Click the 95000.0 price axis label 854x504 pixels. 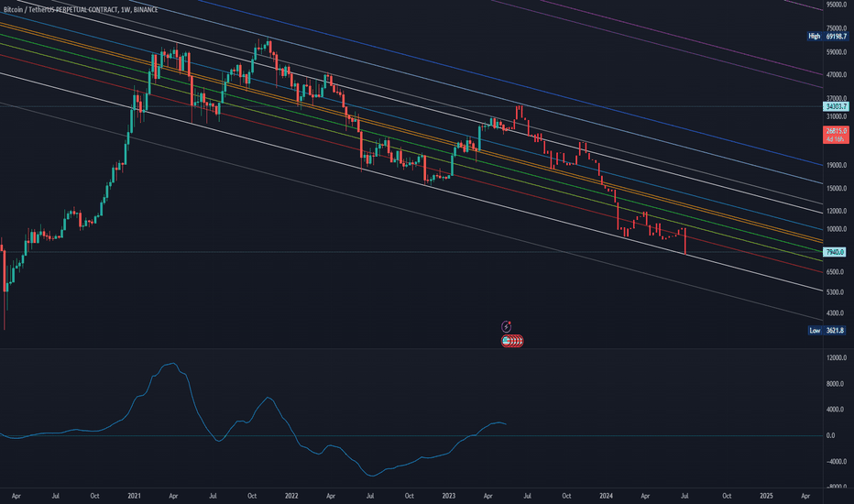click(x=836, y=5)
